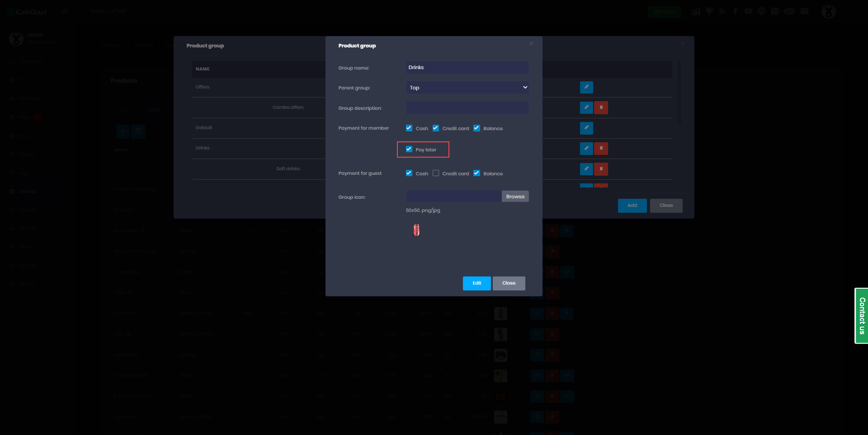Click the Group name field containing Drinks

pyautogui.click(x=467, y=68)
